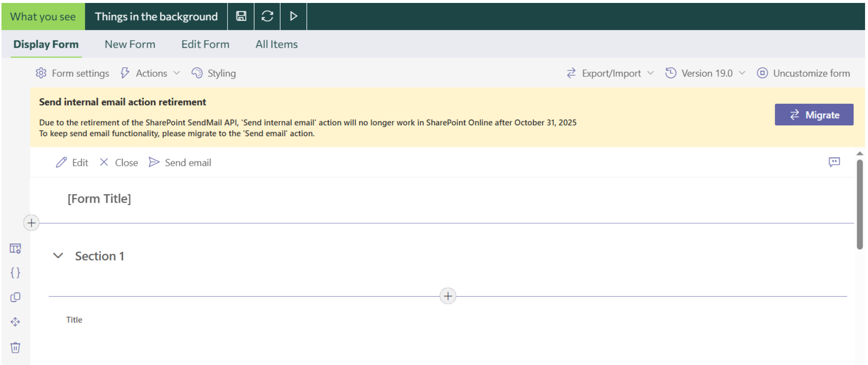Select the Title field label
This screenshot has width=868, height=365.
[74, 320]
